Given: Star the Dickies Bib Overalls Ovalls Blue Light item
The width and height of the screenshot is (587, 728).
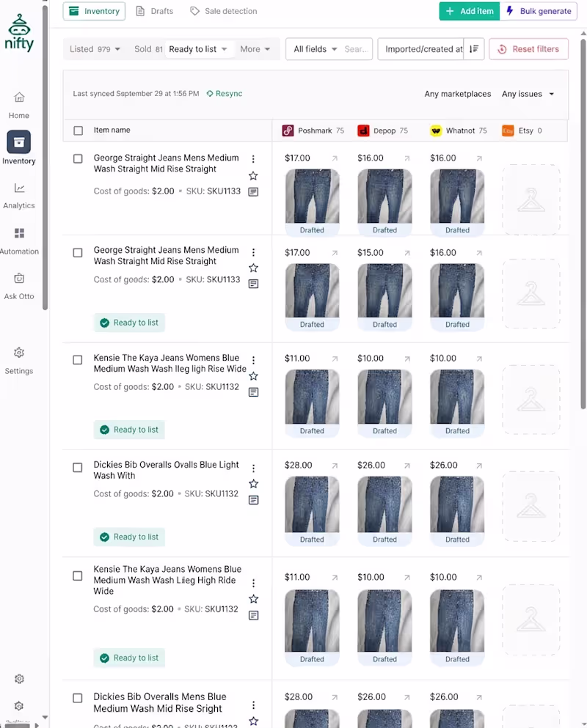Looking at the screenshot, I should click(253, 484).
